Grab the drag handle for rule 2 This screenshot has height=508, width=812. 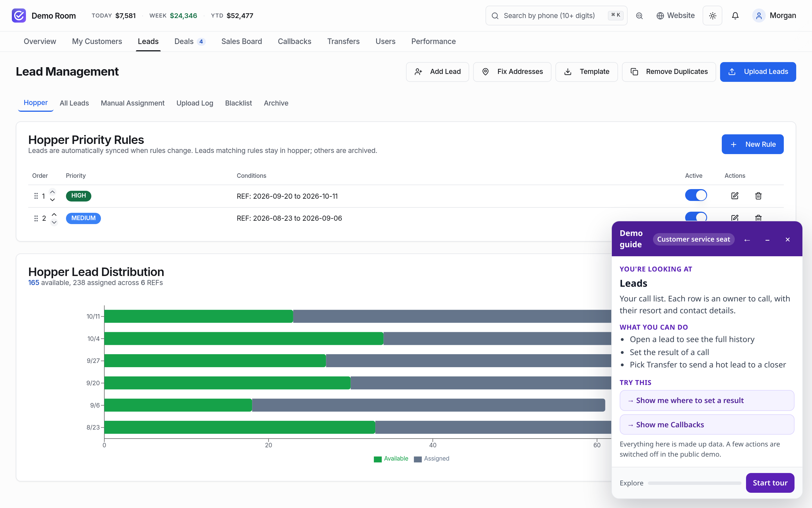pos(36,218)
